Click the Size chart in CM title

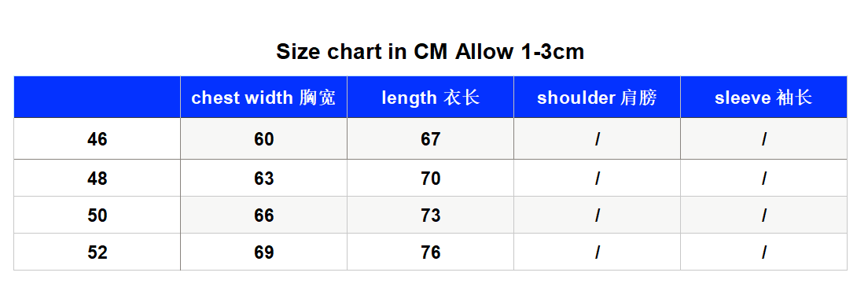click(x=430, y=52)
